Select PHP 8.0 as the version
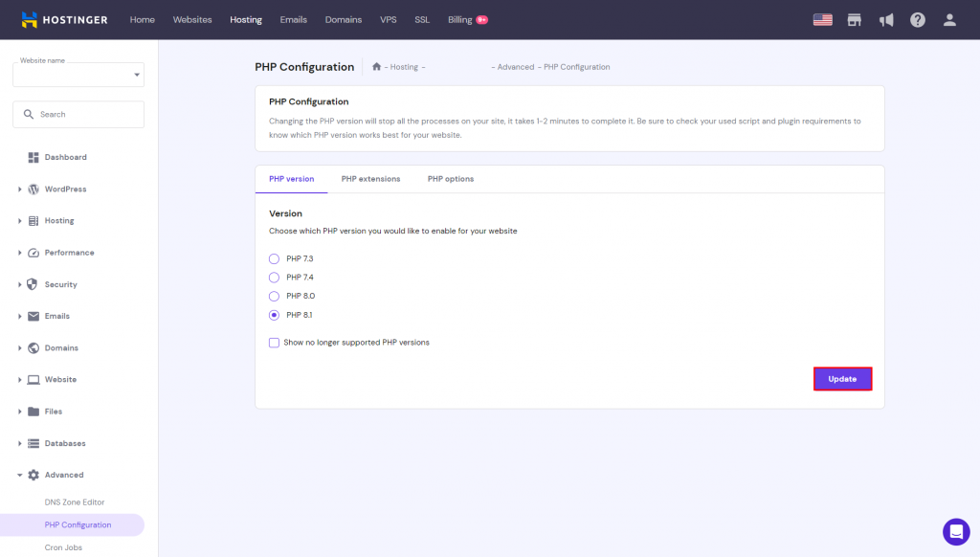Image resolution: width=980 pixels, height=557 pixels. 272,296
